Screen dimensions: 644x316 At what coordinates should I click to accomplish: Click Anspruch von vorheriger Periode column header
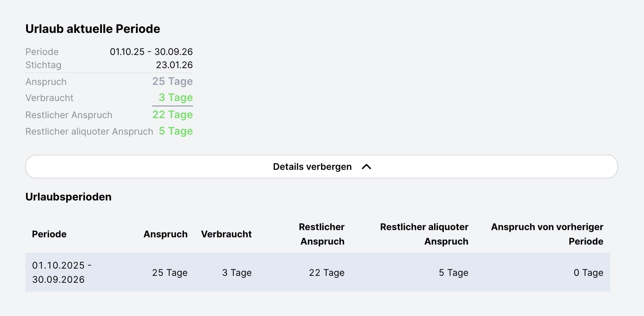(547, 234)
